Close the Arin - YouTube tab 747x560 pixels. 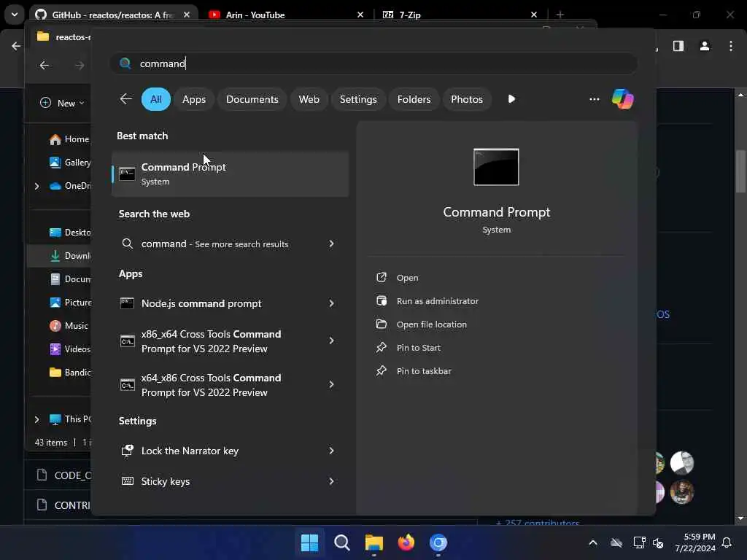(x=360, y=15)
